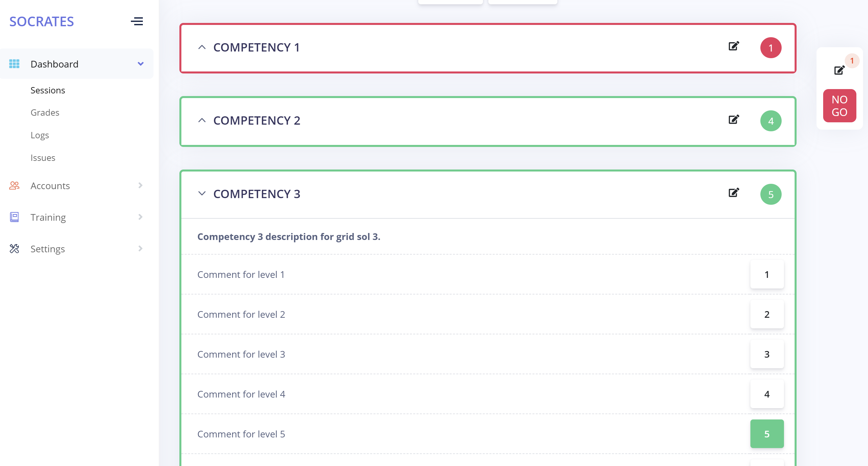
Task: Click the green score 4 circle
Action: [x=771, y=121]
